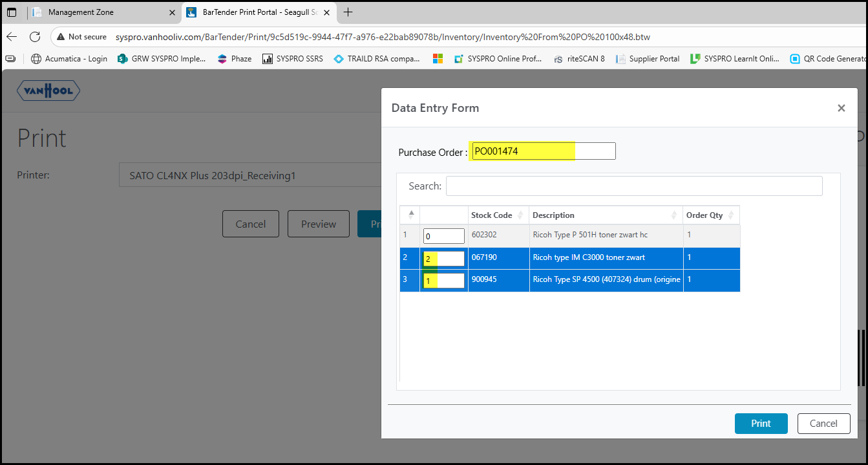Sort table by Order Qty column
This screenshot has width=868, height=465.
pos(711,215)
